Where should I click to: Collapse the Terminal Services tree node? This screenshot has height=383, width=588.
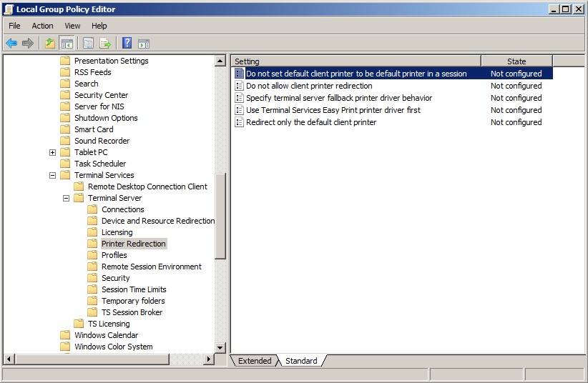pyautogui.click(x=52, y=175)
